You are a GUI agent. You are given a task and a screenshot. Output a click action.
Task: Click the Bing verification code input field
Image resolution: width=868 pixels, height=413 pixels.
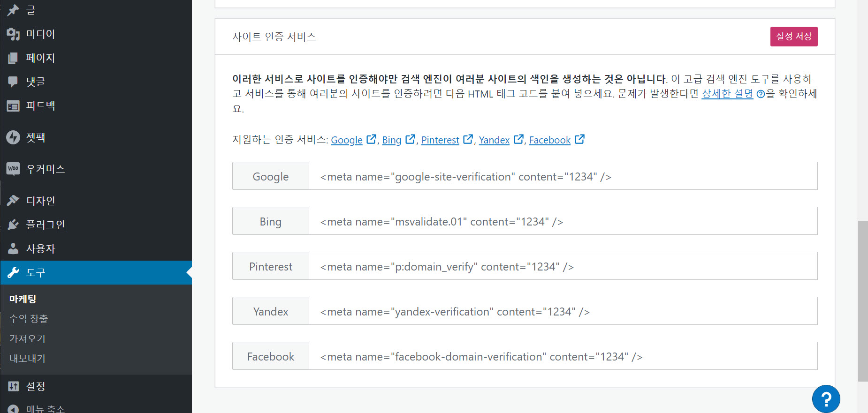[x=563, y=221]
